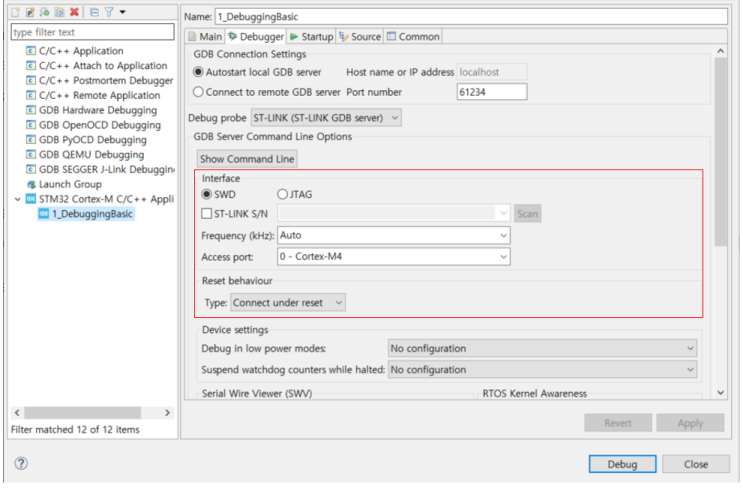The height and width of the screenshot is (488, 743).
Task: Open filter dropdown arrow in toolbar
Action: (122, 12)
